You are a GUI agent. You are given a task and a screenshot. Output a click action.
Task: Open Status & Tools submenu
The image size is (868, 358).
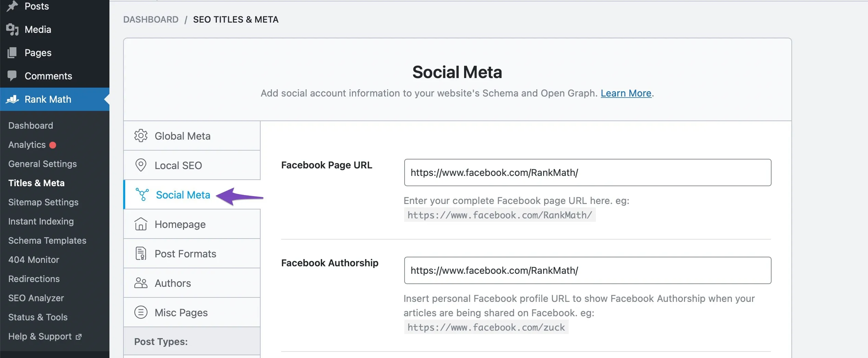point(38,317)
